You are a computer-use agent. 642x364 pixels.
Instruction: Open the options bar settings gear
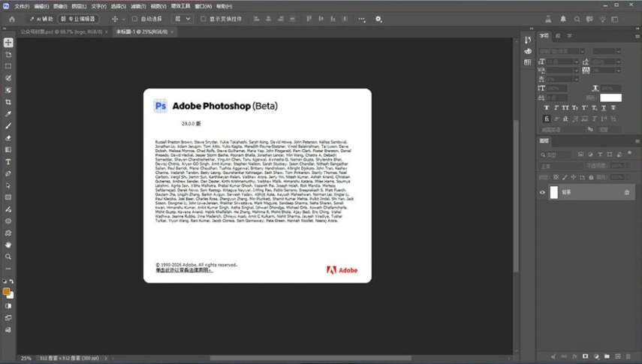tap(378, 20)
